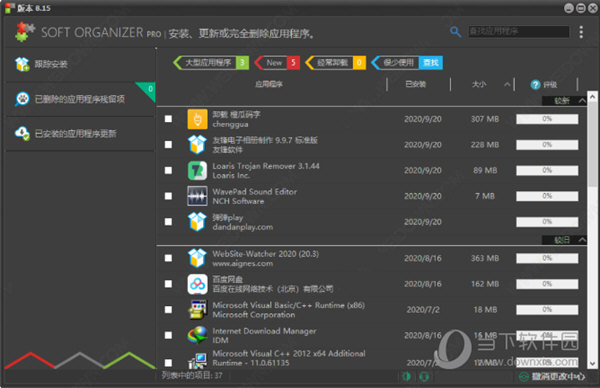
Task: Click the Loaris Trojan Remover icon
Action: point(197,170)
